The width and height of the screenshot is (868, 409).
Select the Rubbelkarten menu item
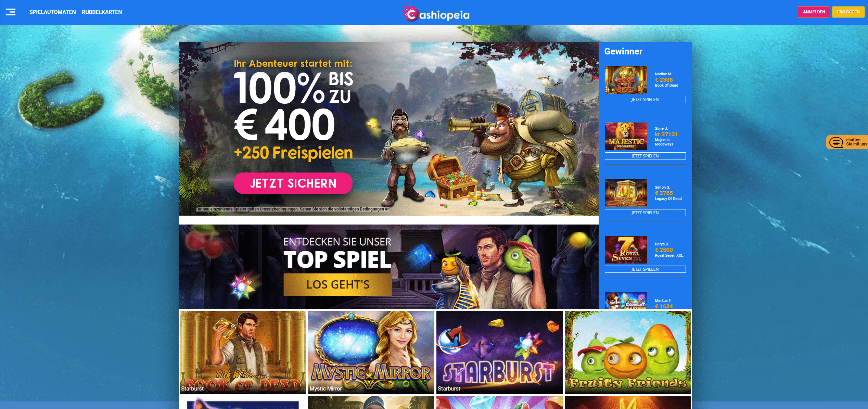[102, 12]
